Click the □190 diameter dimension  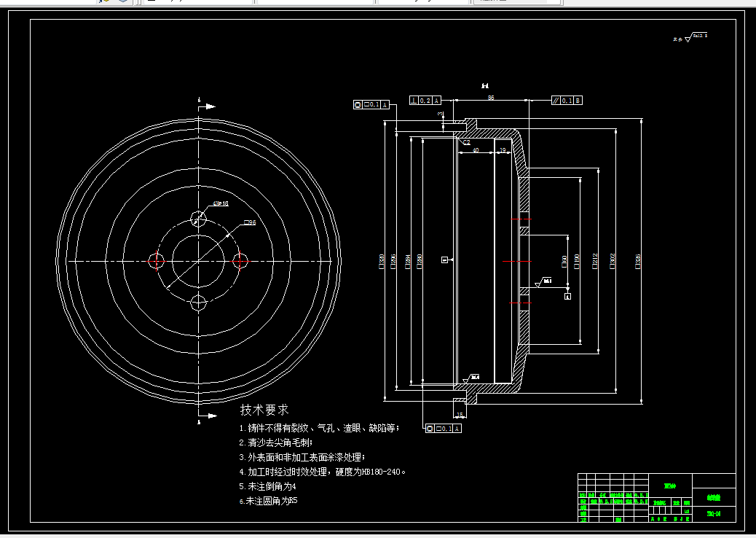point(577,262)
